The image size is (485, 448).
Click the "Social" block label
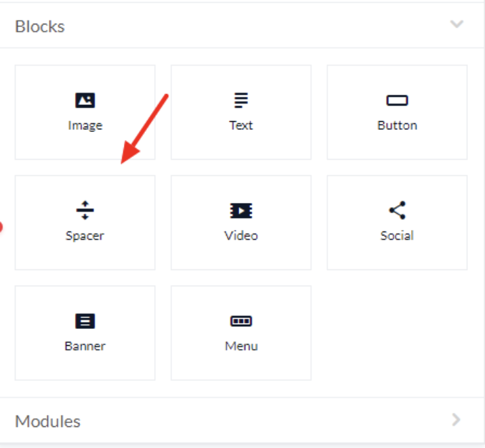click(x=397, y=236)
